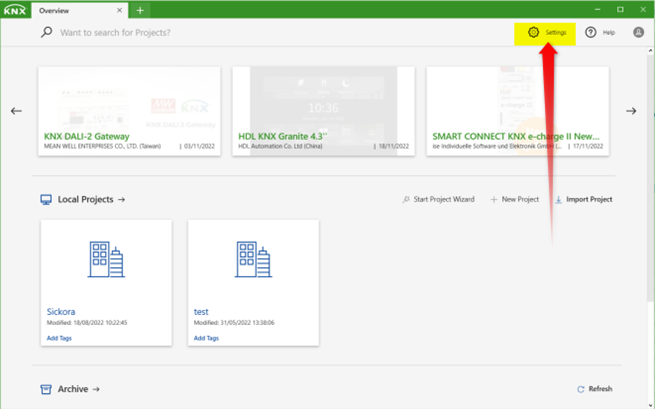This screenshot has width=655, height=409.
Task: Click the Local Projects monitor icon
Action: click(x=46, y=199)
